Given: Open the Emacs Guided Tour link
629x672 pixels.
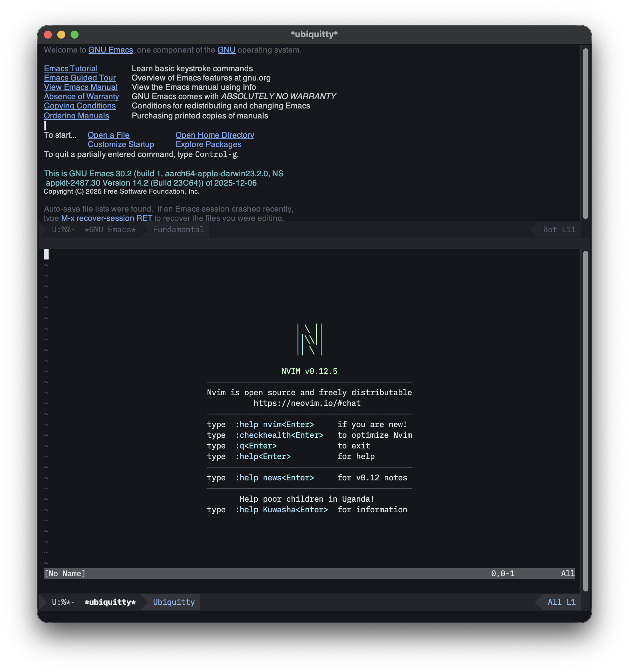Looking at the screenshot, I should (x=80, y=78).
